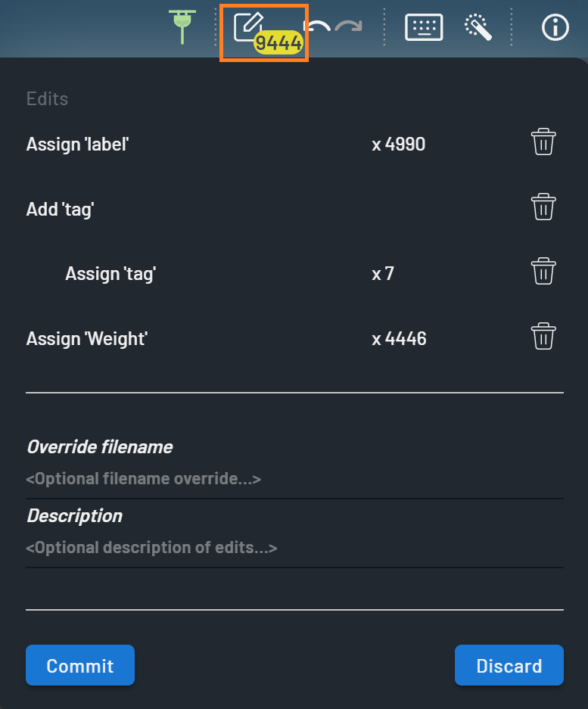
Task: Focus the Description text field
Action: 294,548
